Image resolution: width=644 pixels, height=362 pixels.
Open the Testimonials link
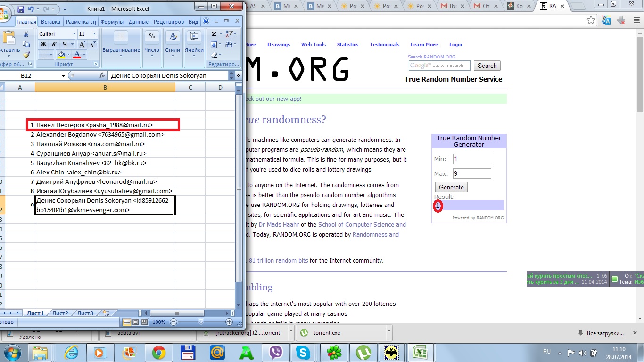pyautogui.click(x=384, y=45)
